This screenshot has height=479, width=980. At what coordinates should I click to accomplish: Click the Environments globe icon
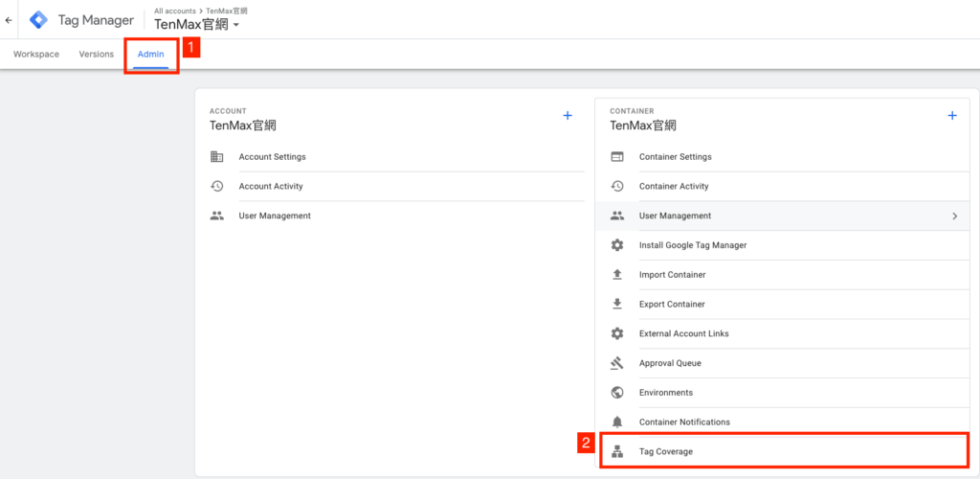click(617, 392)
